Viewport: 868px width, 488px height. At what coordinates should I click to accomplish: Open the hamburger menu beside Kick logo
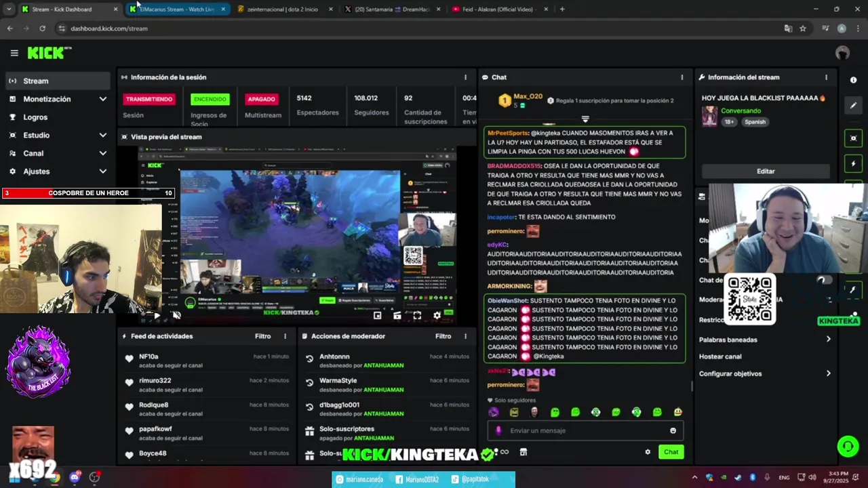(x=14, y=53)
